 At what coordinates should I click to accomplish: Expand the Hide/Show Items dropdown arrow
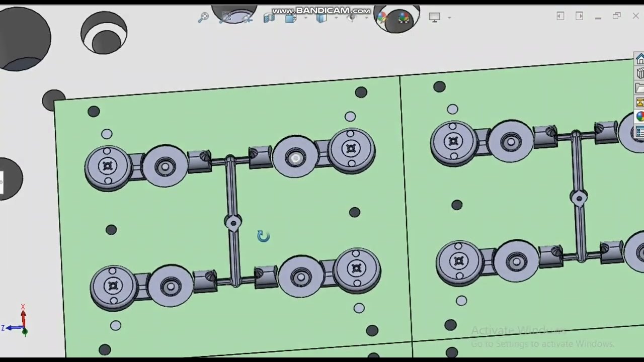367,18
